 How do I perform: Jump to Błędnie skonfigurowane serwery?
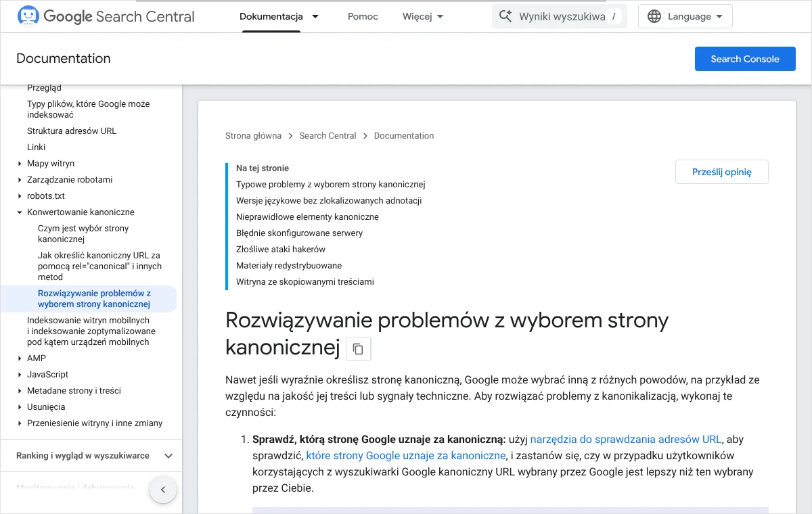299,233
